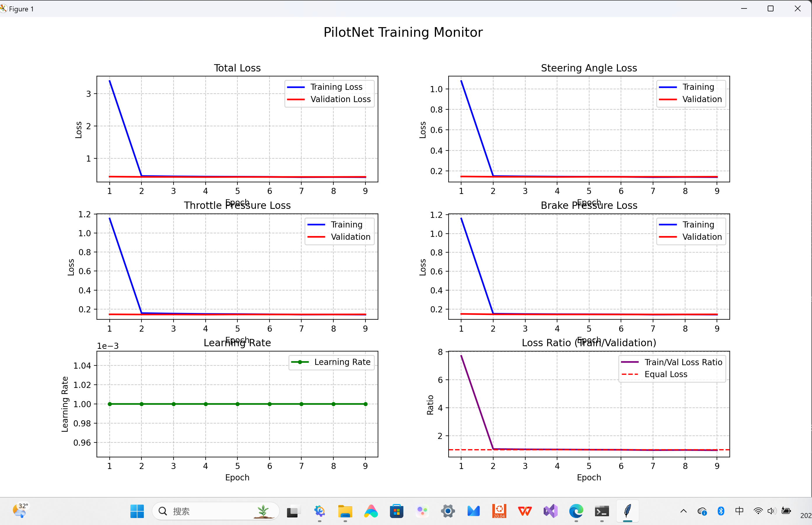The image size is (812, 525).
Task: Show hidden system tray icons
Action: click(683, 511)
